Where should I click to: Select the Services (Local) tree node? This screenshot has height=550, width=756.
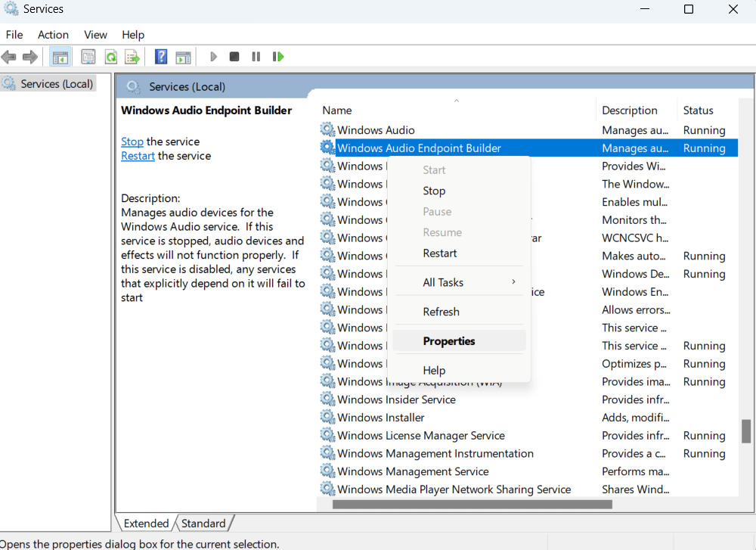click(48, 84)
